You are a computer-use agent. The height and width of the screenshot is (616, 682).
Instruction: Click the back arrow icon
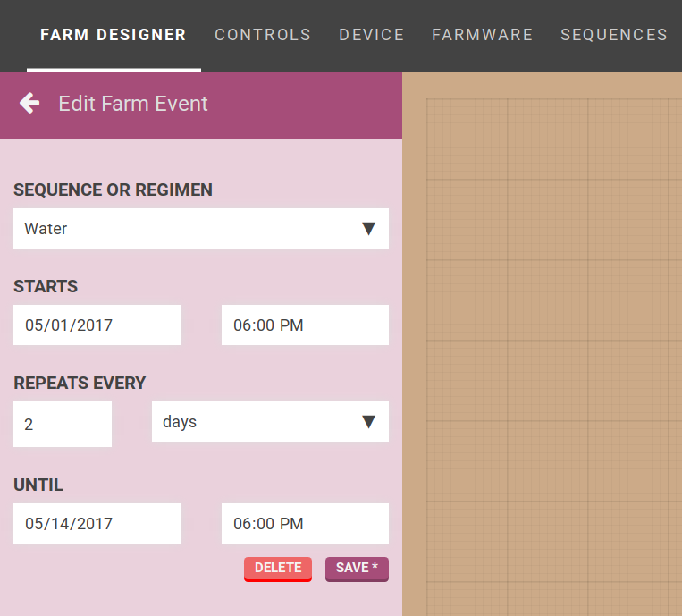pyautogui.click(x=29, y=104)
